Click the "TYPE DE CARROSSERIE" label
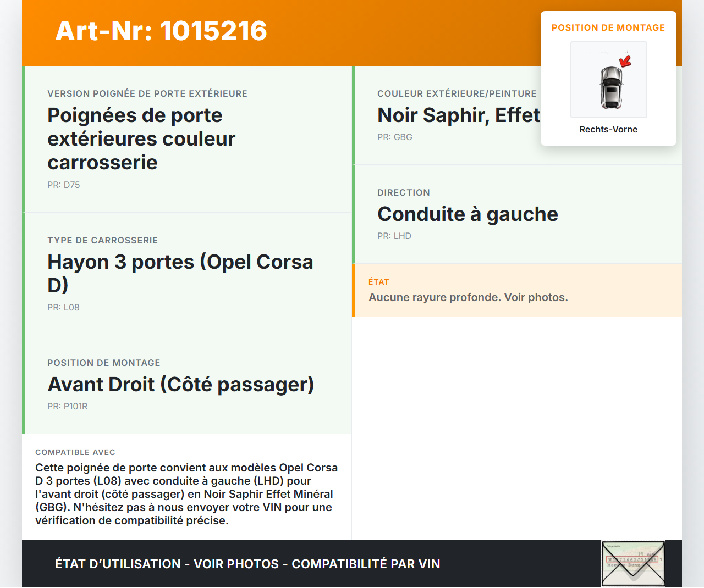Image resolution: width=704 pixels, height=588 pixels. pos(103,241)
